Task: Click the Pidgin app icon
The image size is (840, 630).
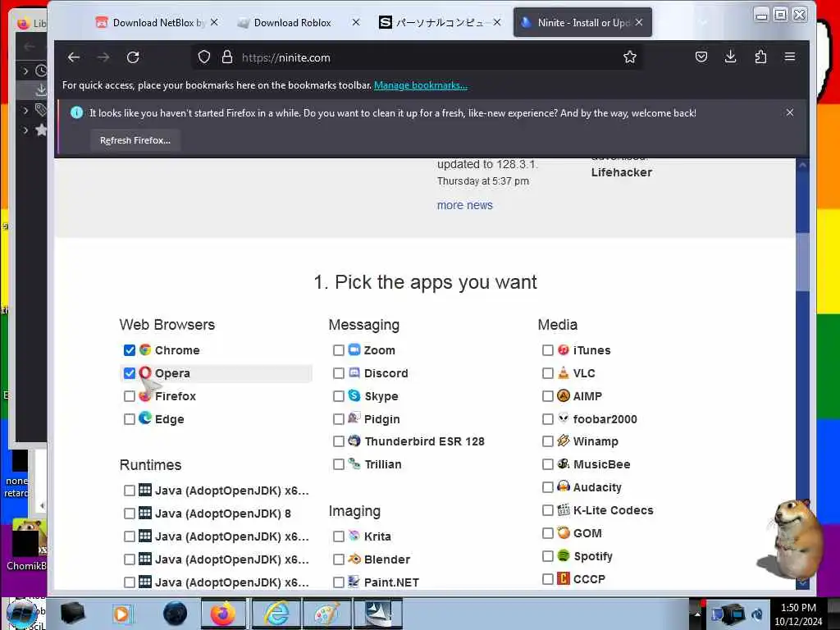Action: 354,418
